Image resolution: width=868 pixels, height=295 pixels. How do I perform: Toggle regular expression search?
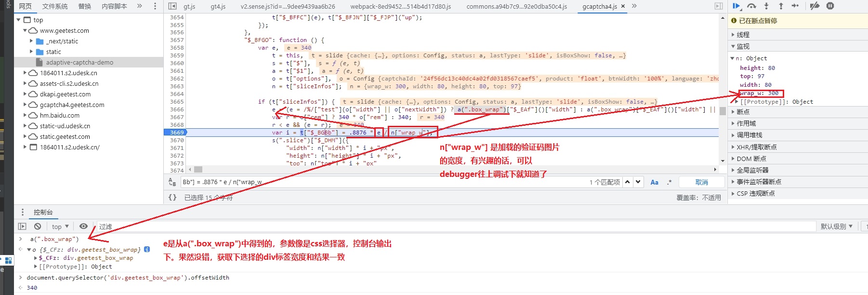pyautogui.click(x=669, y=182)
